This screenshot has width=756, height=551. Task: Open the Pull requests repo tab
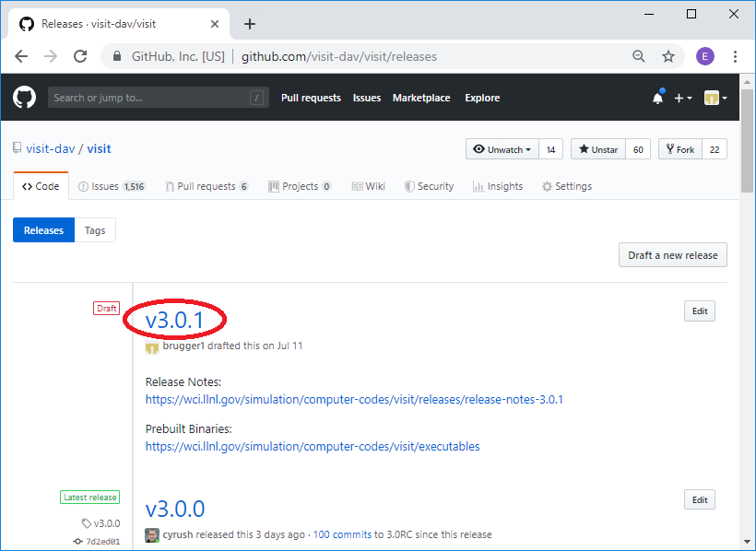coord(207,186)
